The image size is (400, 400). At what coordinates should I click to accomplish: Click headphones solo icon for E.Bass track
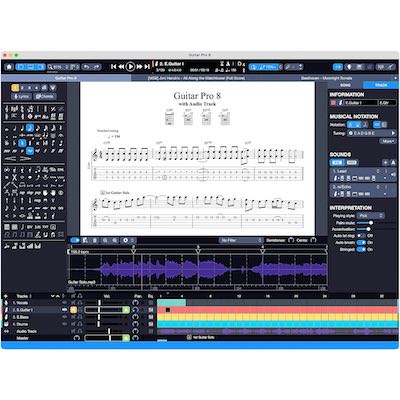pos(80,317)
